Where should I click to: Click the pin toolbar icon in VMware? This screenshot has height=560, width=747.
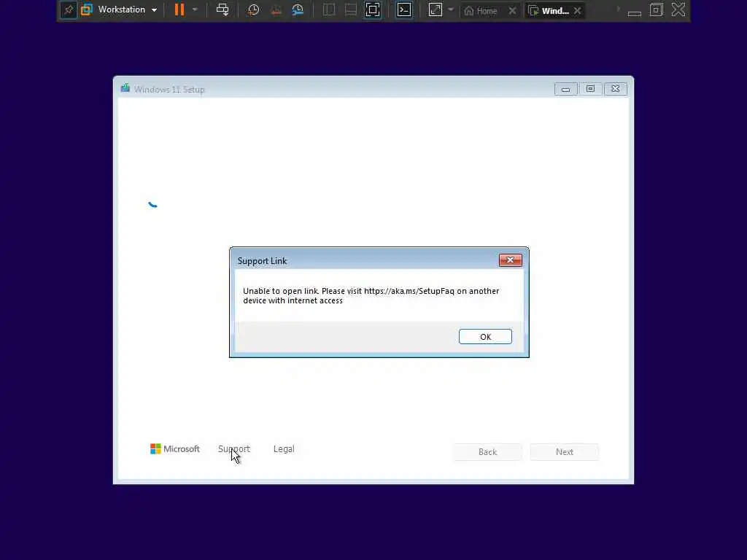click(x=69, y=10)
